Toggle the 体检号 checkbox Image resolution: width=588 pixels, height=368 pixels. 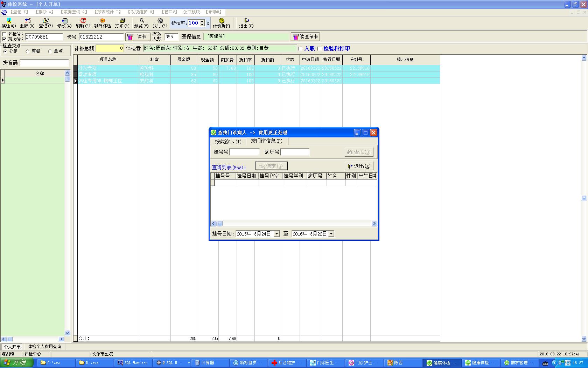[x=4, y=34]
